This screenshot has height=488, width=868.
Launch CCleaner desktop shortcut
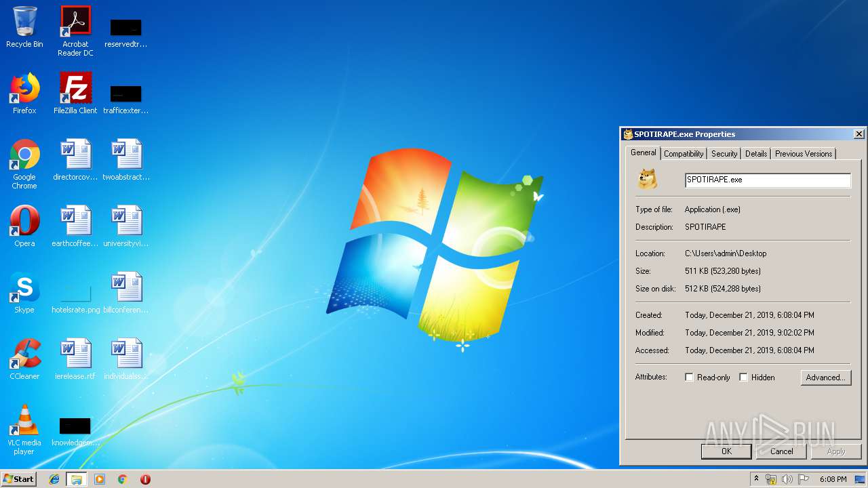[x=24, y=359]
